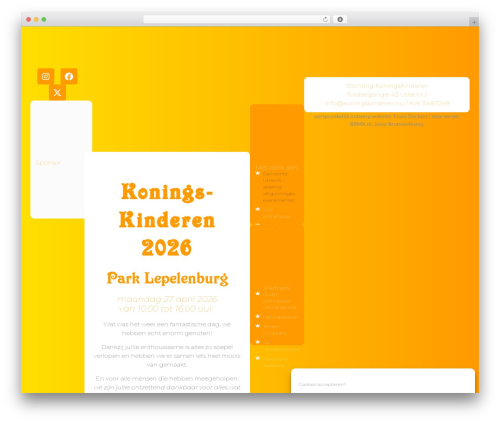Viewport: 500px width, 423px height.
Task: Click the Gemeente Utrecht afdeling vergunningen link
Action: 279,187
